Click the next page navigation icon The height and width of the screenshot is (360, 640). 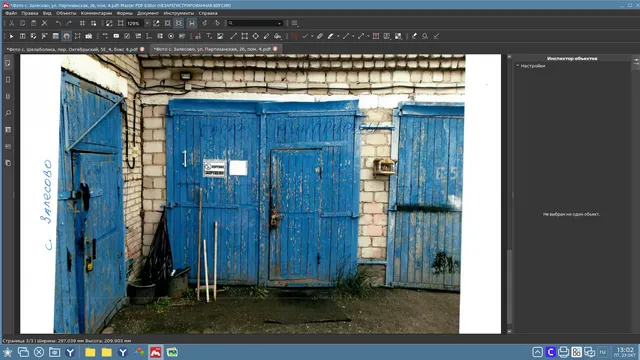217,23
